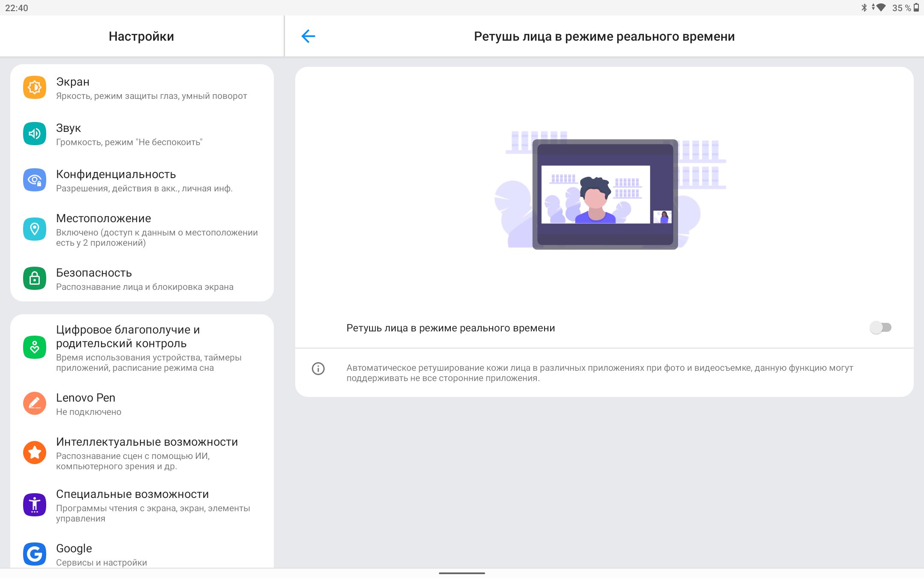The width and height of the screenshot is (924, 578).
Task: Open the Звук settings entry
Action: 128,134
